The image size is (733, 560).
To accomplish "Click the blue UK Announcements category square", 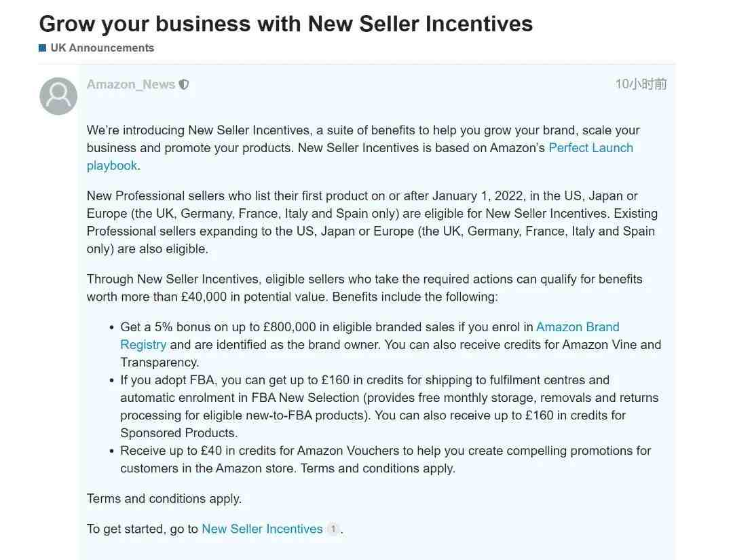I will coord(43,48).
